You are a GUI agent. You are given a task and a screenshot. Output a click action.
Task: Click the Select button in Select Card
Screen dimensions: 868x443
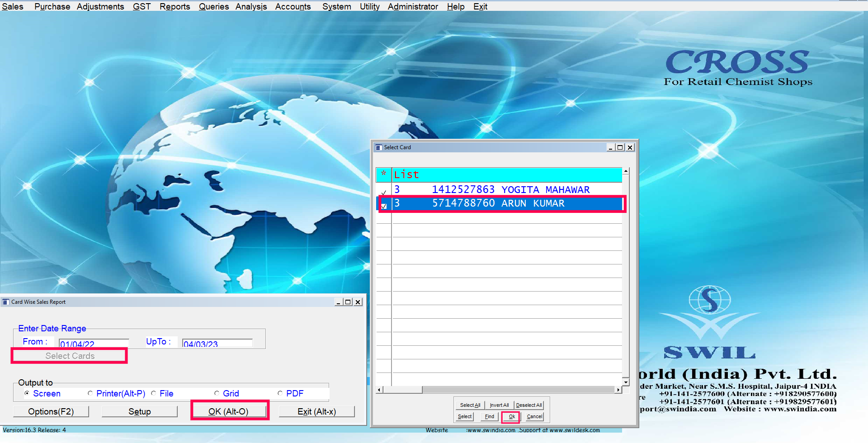tap(465, 416)
